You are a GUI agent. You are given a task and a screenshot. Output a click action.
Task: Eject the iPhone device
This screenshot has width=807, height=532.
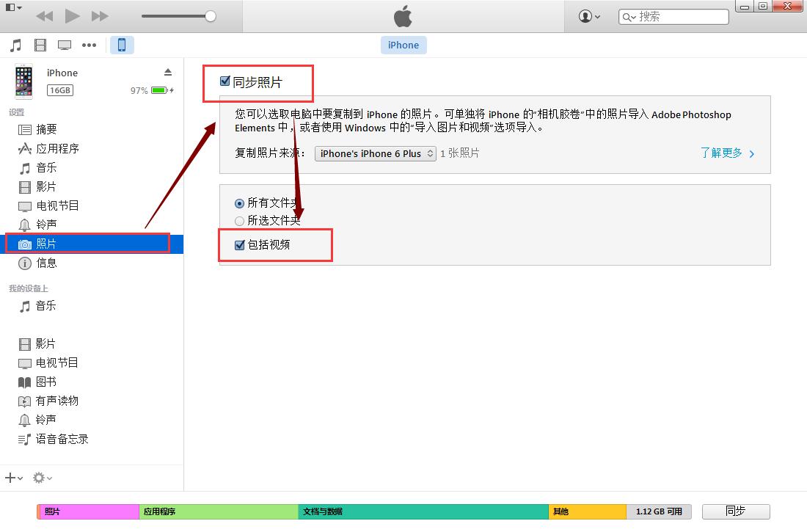[168, 72]
